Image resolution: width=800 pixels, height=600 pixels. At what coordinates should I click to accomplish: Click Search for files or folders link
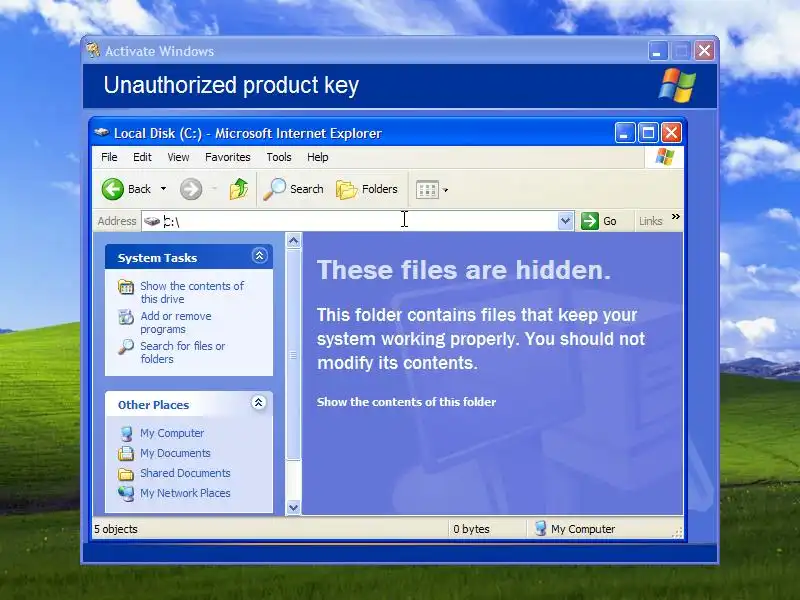[x=183, y=352]
